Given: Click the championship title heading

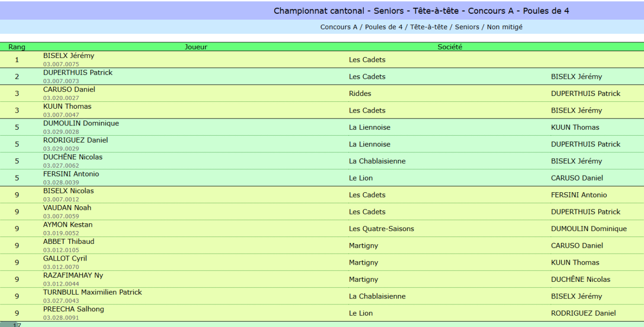Looking at the screenshot, I should 421,11.
